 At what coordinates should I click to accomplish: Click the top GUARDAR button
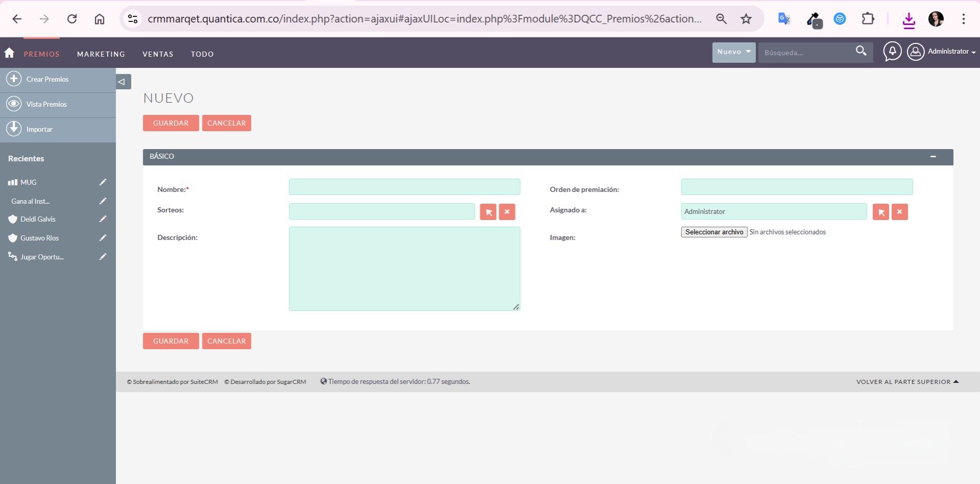tap(170, 123)
